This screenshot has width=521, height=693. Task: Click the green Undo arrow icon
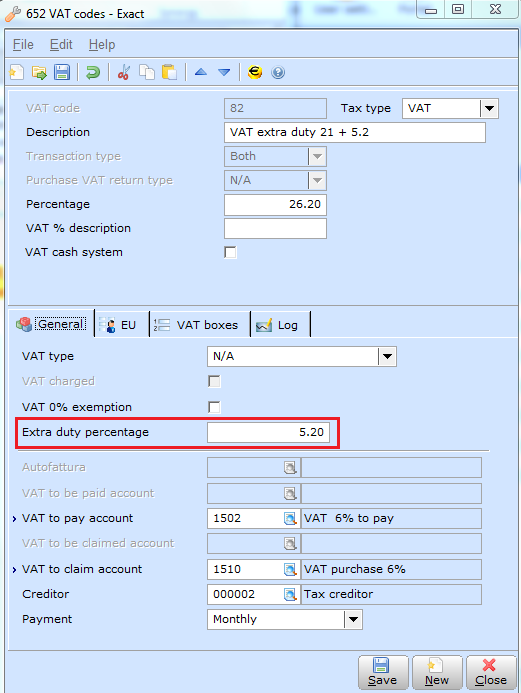pyautogui.click(x=93, y=72)
